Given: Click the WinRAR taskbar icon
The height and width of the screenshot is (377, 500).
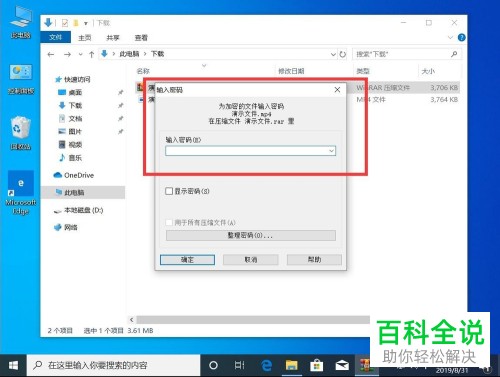Looking at the screenshot, I should pos(366,365).
